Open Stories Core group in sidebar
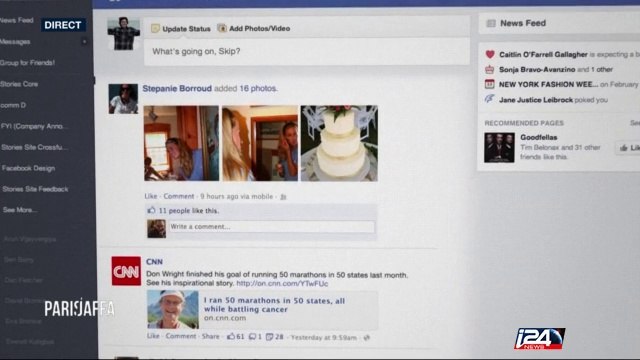Image resolution: width=640 pixels, height=360 pixels. pos(19,84)
